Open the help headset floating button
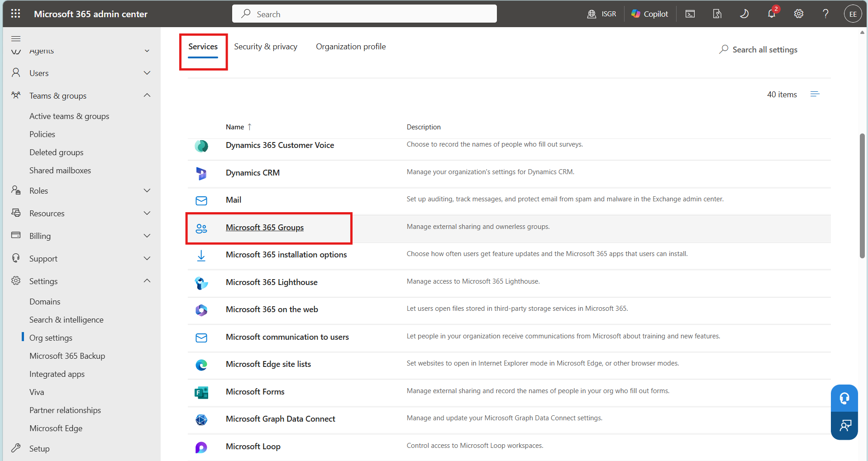 [x=844, y=398]
